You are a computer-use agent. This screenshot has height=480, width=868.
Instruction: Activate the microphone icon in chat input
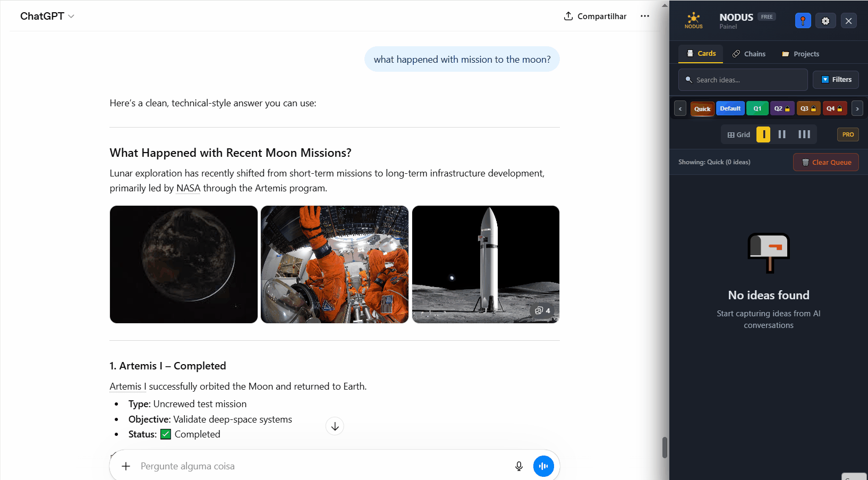click(x=518, y=466)
